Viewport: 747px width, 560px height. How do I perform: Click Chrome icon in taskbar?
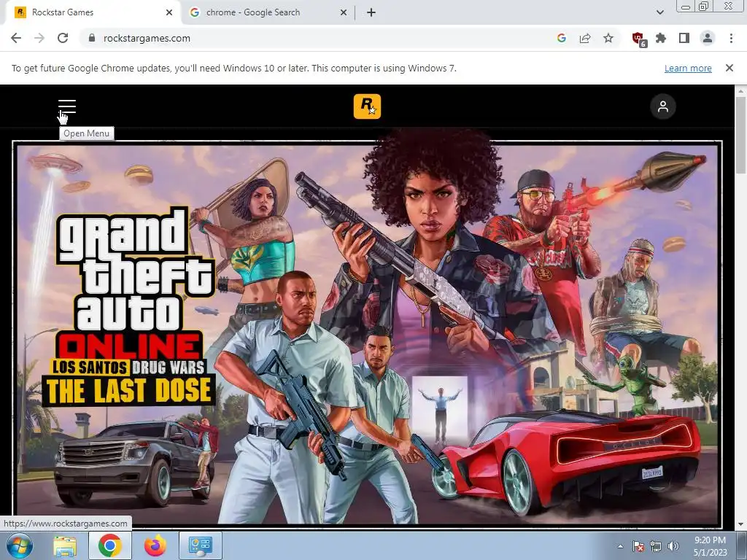109,545
